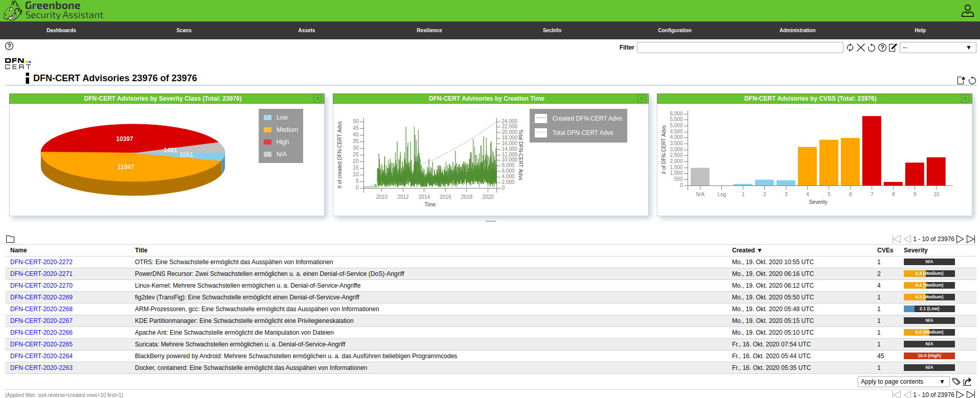Open the Scans menu
The image size is (980, 398).
tap(184, 30)
